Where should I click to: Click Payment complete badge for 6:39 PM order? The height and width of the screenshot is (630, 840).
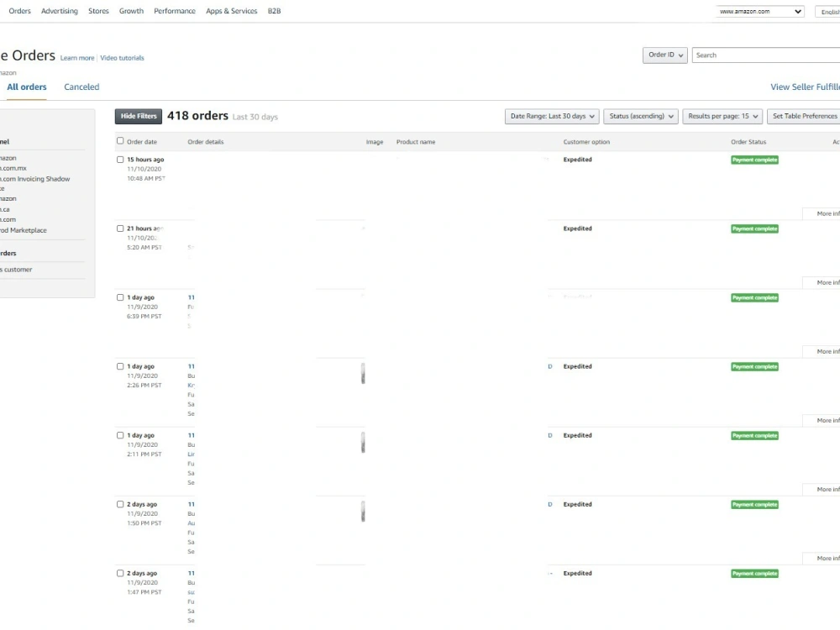click(755, 298)
